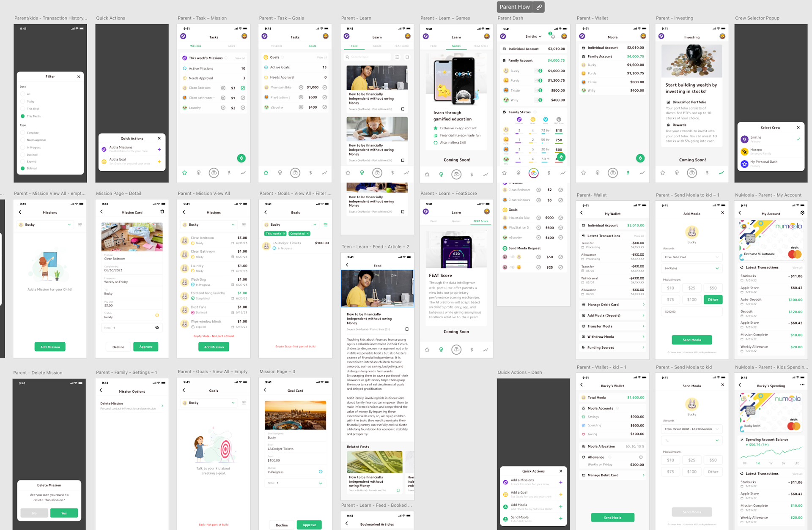812x530 pixels.
Task: Click list view icon beside Search topic field
Action: pyautogui.click(x=397, y=57)
